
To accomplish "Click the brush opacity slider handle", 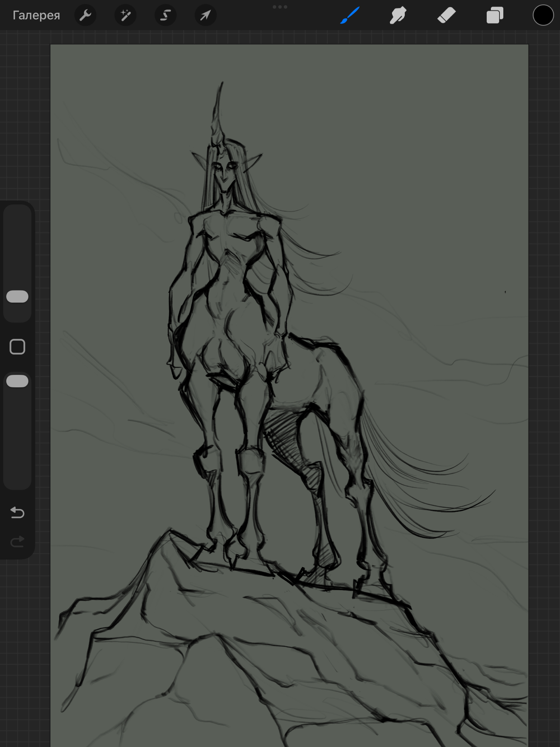I will (x=18, y=381).
